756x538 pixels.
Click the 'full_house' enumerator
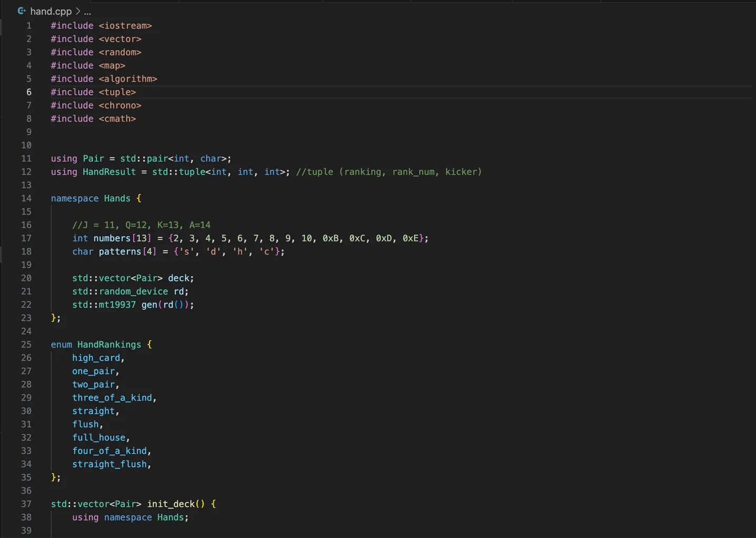99,438
